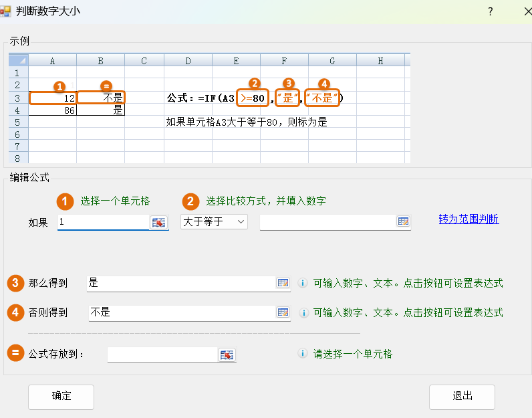Click info icon next to 那么得到 hint

(x=302, y=283)
